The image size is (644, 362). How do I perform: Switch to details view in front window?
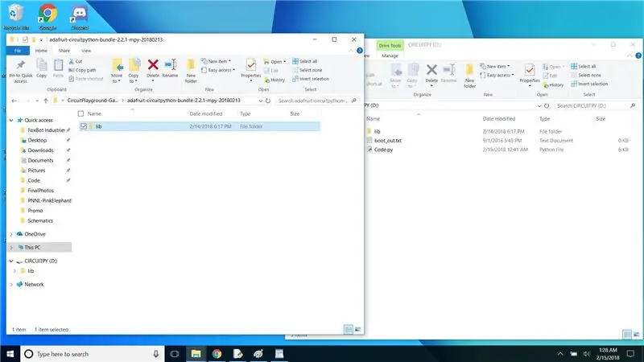click(349, 330)
